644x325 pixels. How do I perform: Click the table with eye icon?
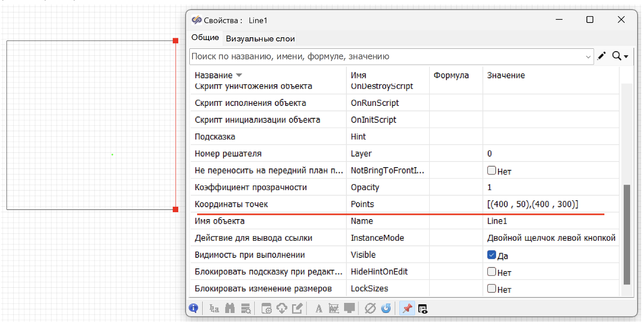423,308
